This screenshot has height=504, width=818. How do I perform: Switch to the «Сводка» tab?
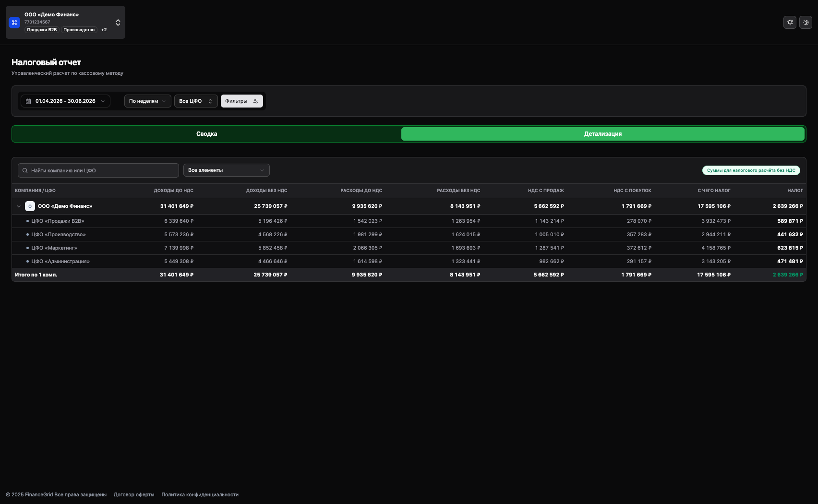(207, 134)
